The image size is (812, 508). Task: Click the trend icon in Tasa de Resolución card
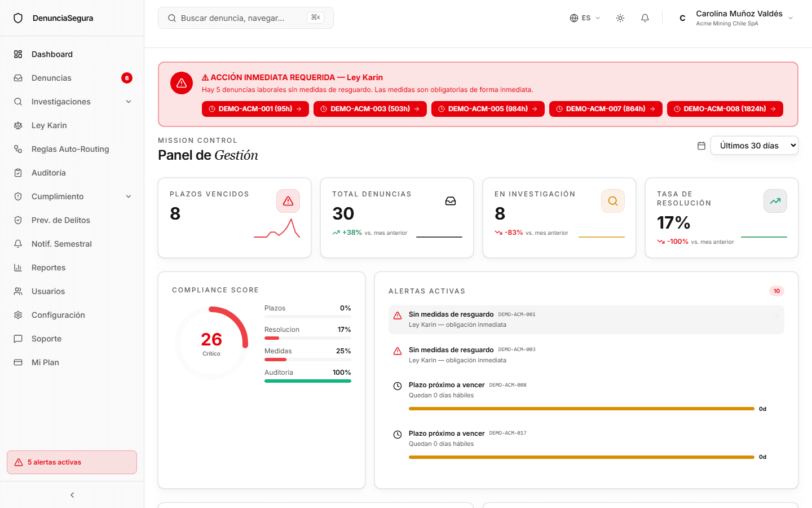[x=775, y=201]
